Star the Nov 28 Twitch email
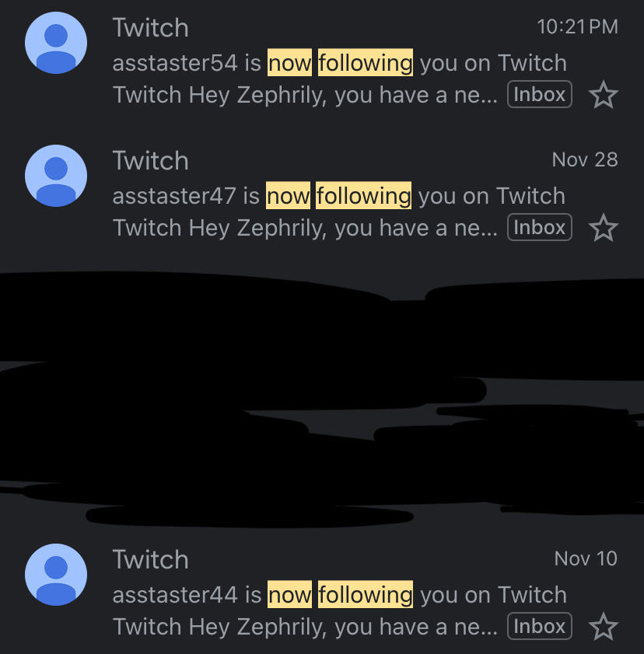The height and width of the screenshot is (654, 644). (x=603, y=229)
